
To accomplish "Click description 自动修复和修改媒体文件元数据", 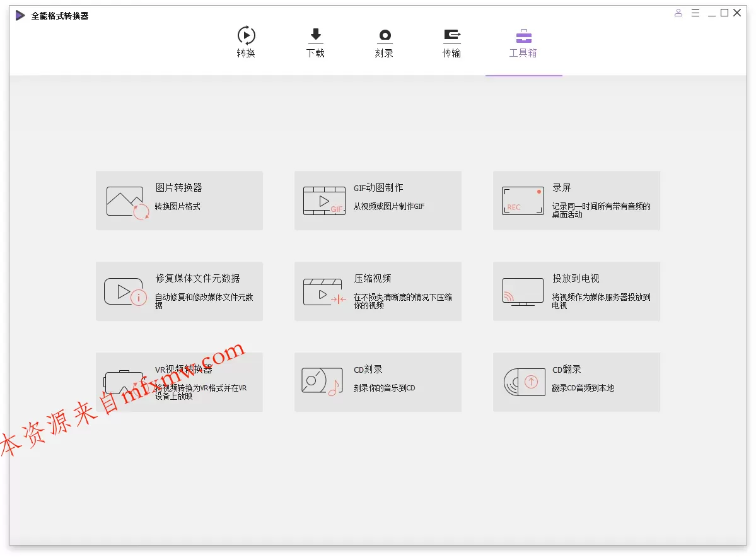I will coord(204,301).
